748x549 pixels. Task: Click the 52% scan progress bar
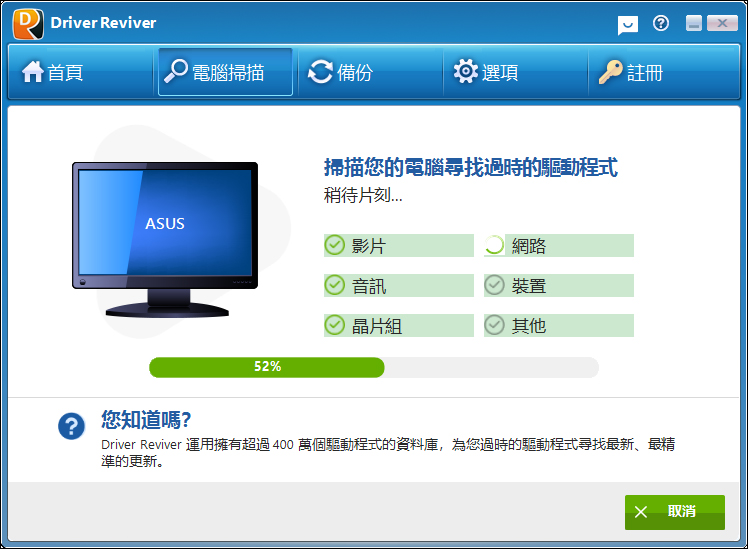(x=374, y=367)
